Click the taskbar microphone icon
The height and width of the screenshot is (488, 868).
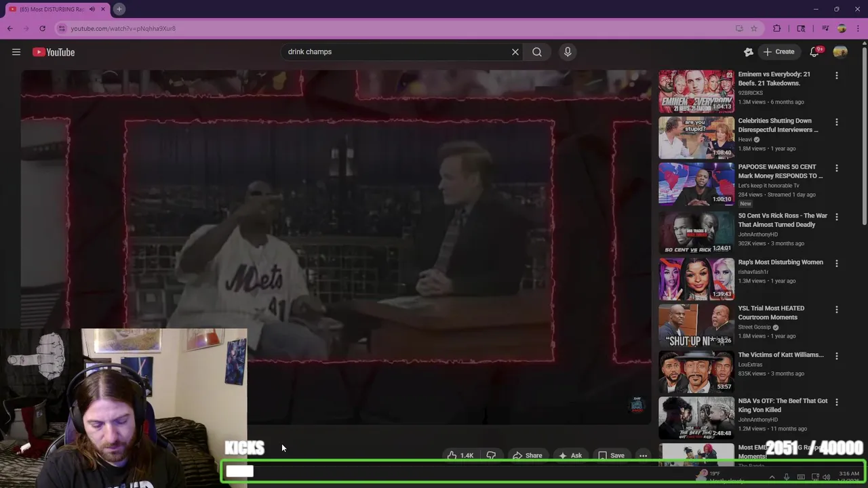click(x=787, y=477)
